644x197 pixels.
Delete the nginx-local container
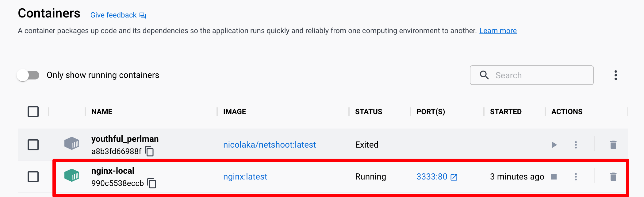[x=613, y=177]
